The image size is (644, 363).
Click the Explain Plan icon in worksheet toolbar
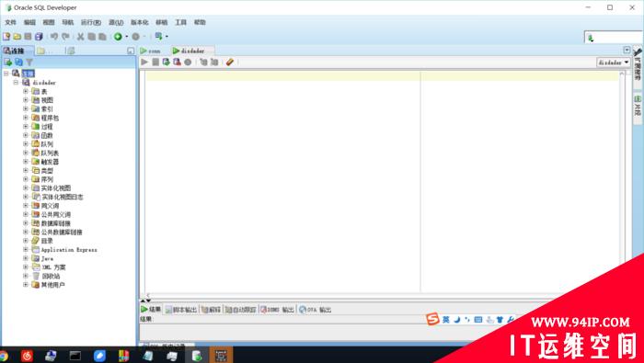[x=203, y=62]
